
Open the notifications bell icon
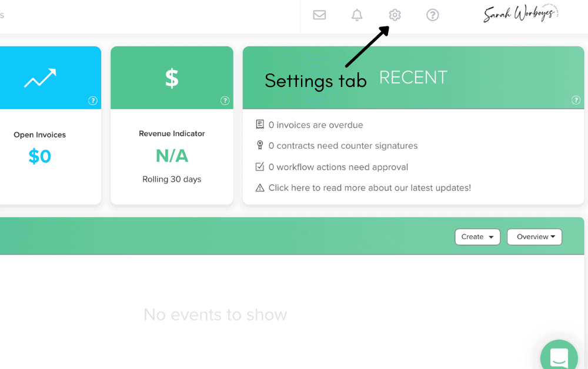click(x=357, y=15)
